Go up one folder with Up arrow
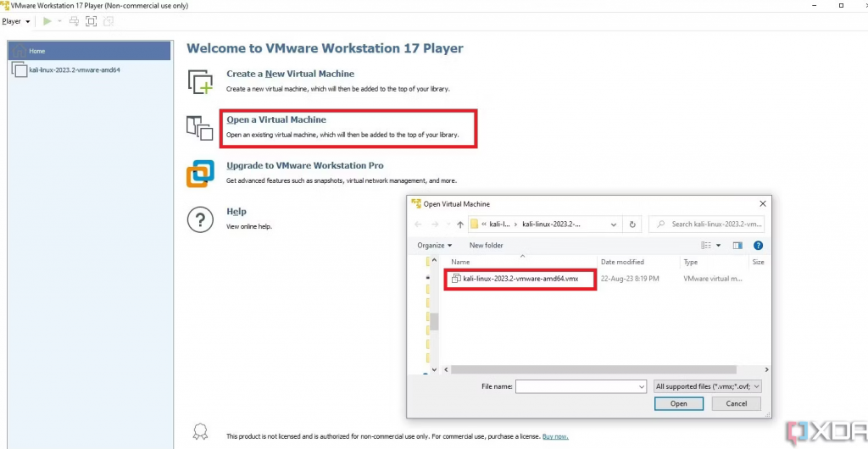Viewport: 868px width, 449px height. tap(460, 224)
